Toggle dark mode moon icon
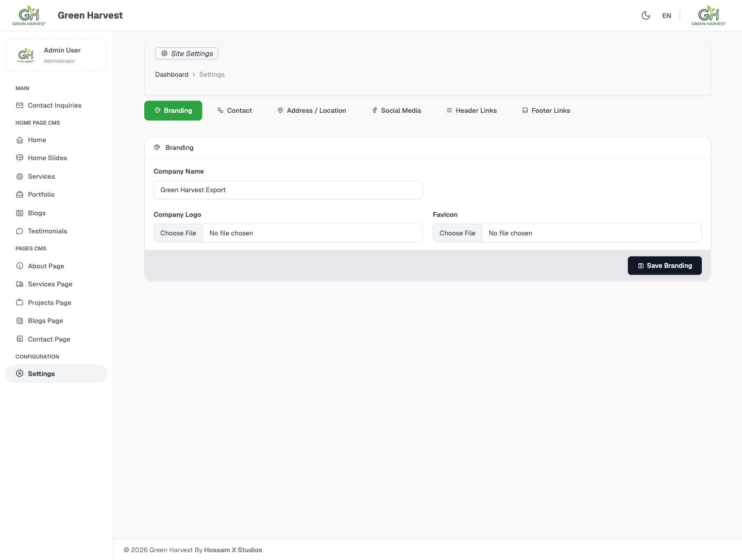Viewport: 742px width, 560px height. (646, 15)
